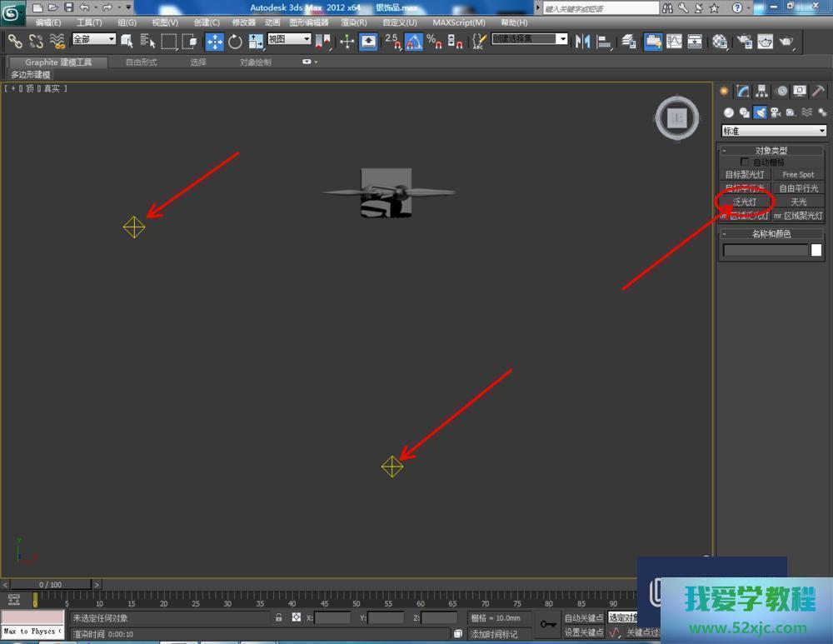The width and height of the screenshot is (833, 644).
Task: Activate the Rotate tool
Action: [235, 41]
